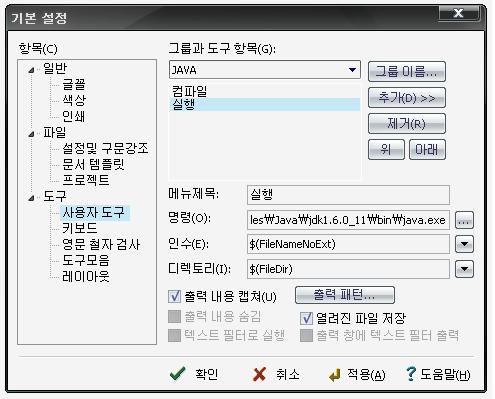Move item up with 위 button
This screenshot has height=399, width=495.
pos(386,149)
